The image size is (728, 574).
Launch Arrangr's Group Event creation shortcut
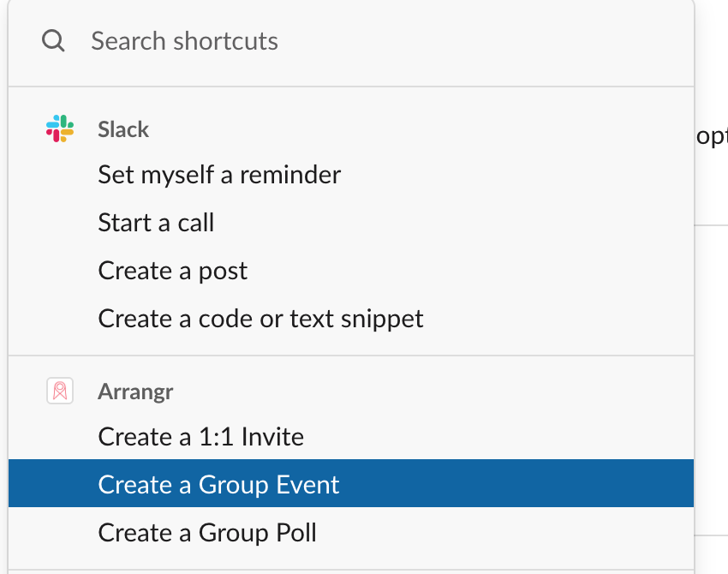coord(218,485)
